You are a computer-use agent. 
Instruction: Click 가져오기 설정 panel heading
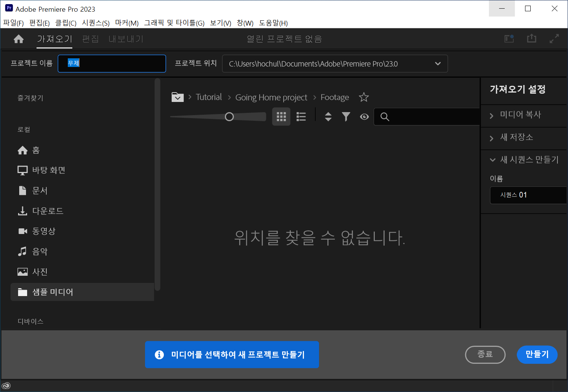(518, 89)
